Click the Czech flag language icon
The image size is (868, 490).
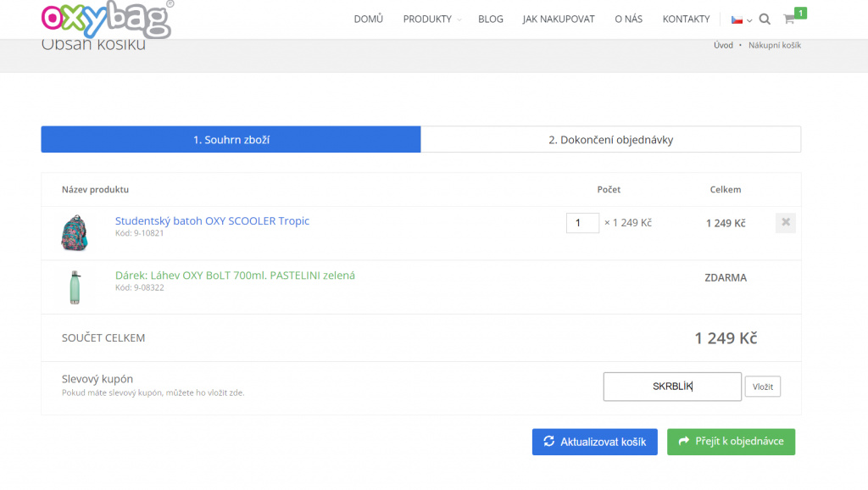[737, 20]
